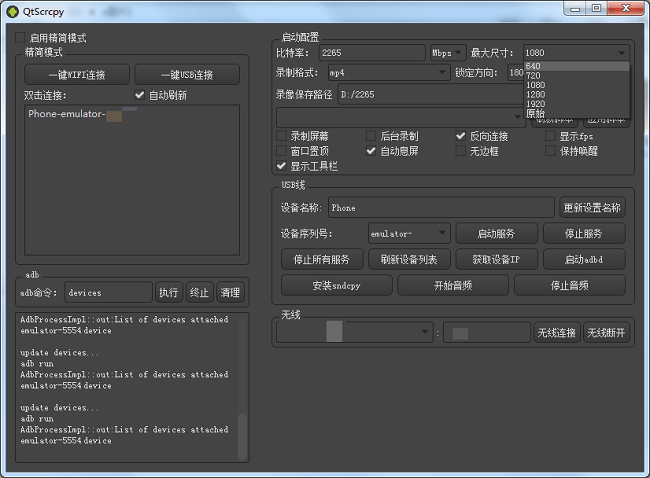Disable the 显示工具栏 checkbox

[281, 166]
